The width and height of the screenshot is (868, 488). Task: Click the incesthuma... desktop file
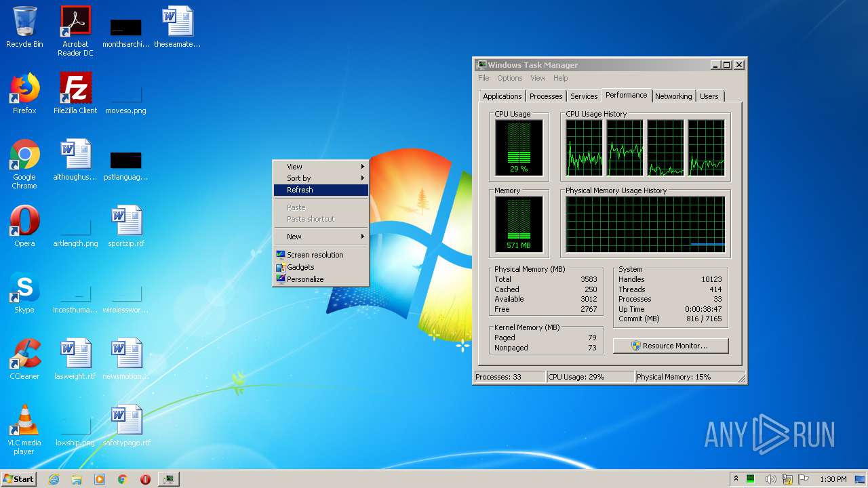75,298
